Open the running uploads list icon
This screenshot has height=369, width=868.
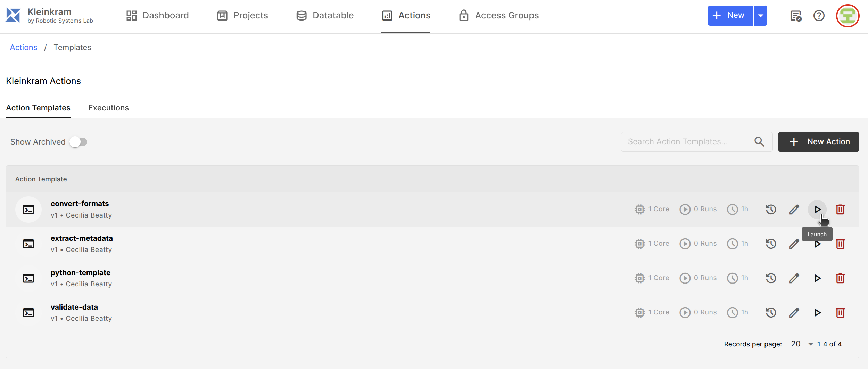click(x=795, y=16)
